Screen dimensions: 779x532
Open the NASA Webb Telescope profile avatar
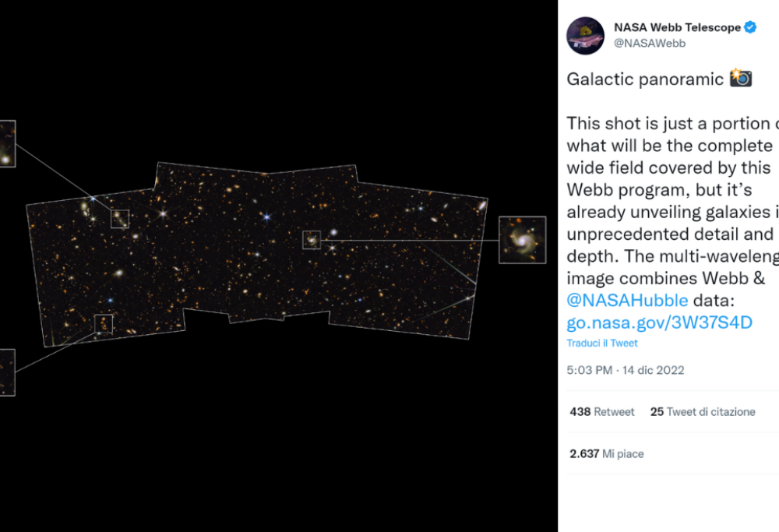click(585, 36)
